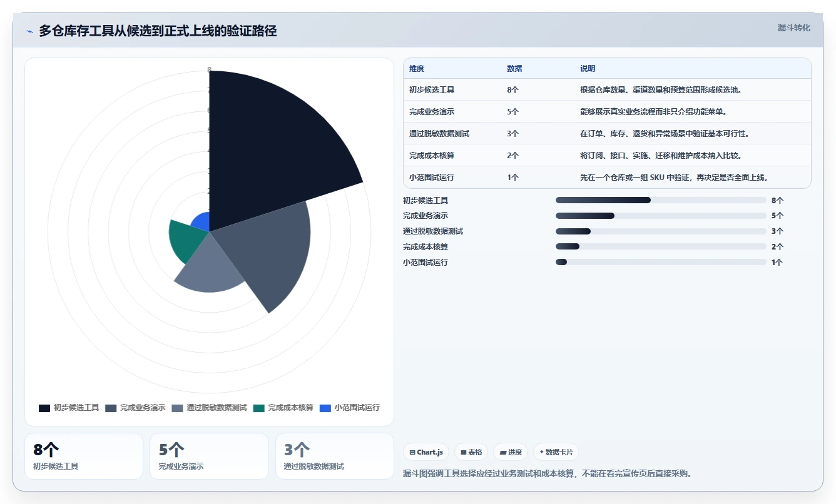Click the 漏斗转化 label in header

(x=793, y=28)
